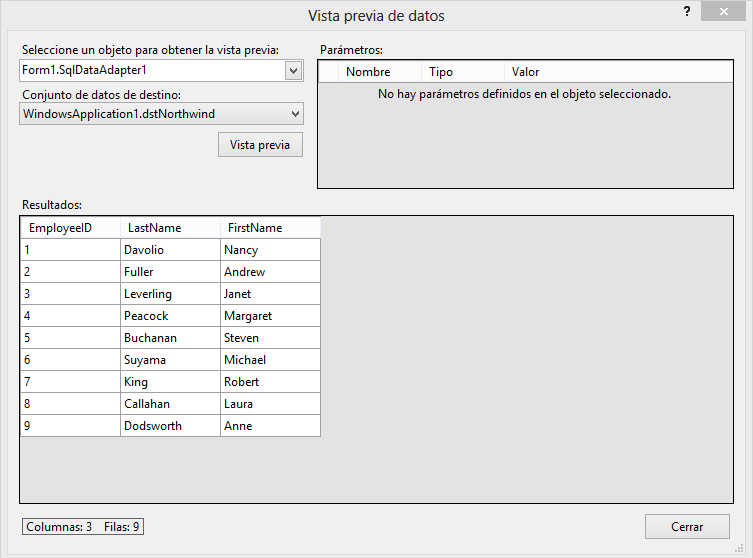Select the cell with Suyama

170,360
